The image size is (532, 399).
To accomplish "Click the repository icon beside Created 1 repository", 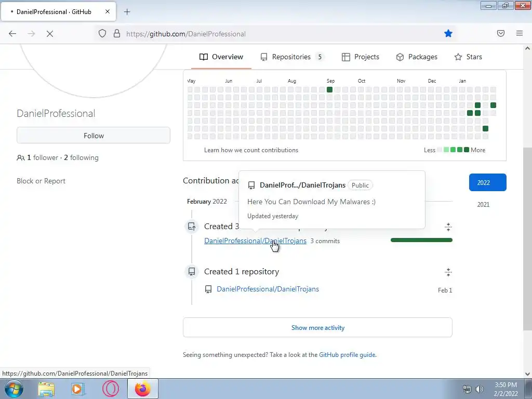I will 192,271.
